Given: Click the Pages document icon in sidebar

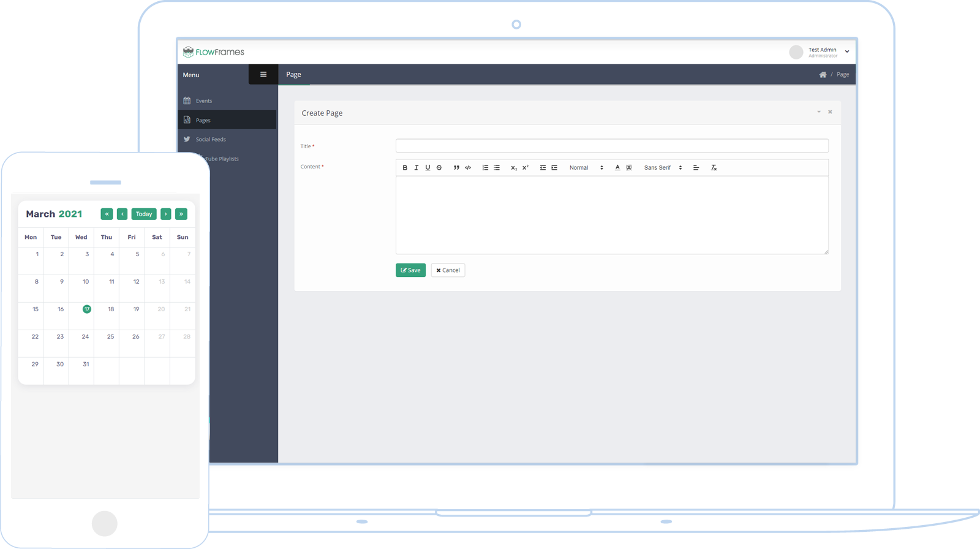Looking at the screenshot, I should click(x=187, y=120).
